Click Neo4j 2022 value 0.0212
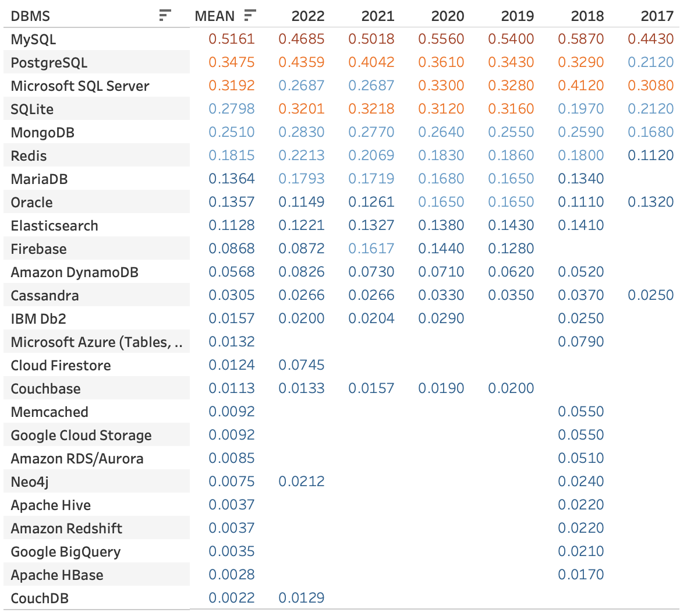This screenshot has height=616, width=687. 302,481
